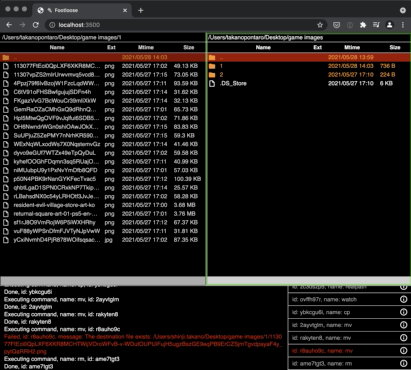Close the Footloose tab

tap(125, 10)
